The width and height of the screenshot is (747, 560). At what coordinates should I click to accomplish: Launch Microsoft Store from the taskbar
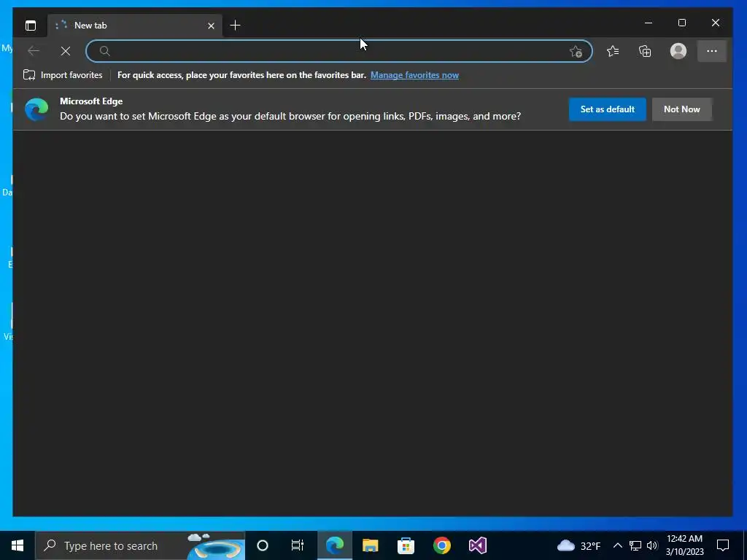point(406,545)
